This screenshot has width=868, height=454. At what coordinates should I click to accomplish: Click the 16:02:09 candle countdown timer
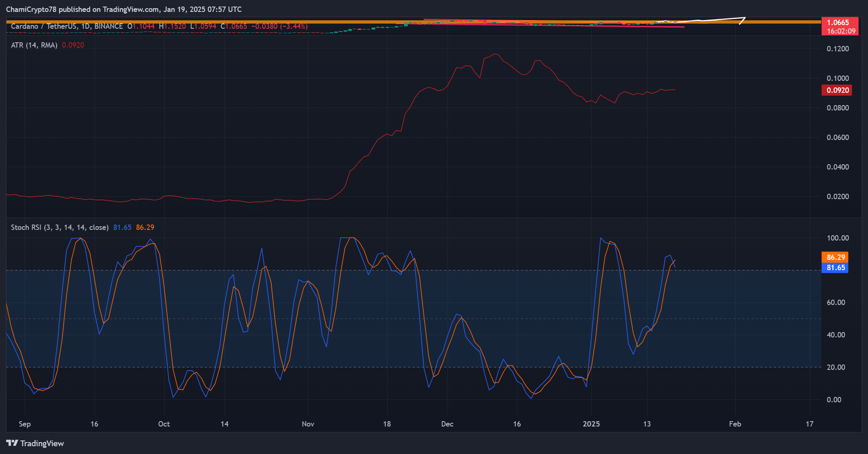(x=840, y=31)
